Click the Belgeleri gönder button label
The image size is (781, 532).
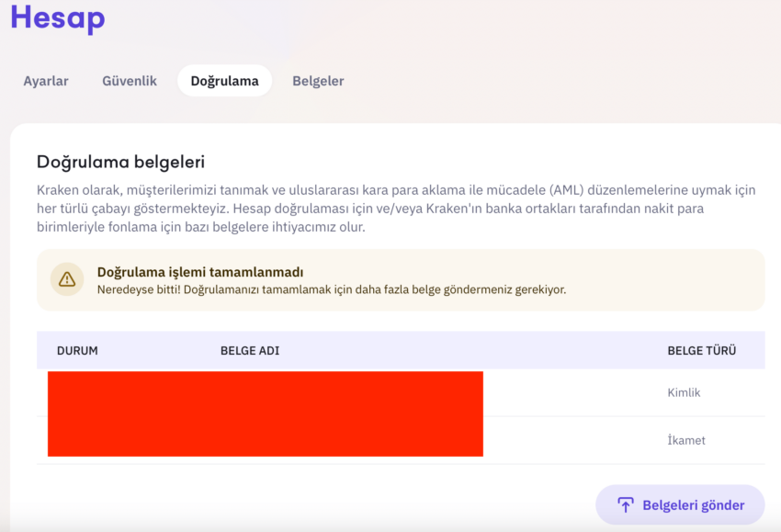(694, 505)
